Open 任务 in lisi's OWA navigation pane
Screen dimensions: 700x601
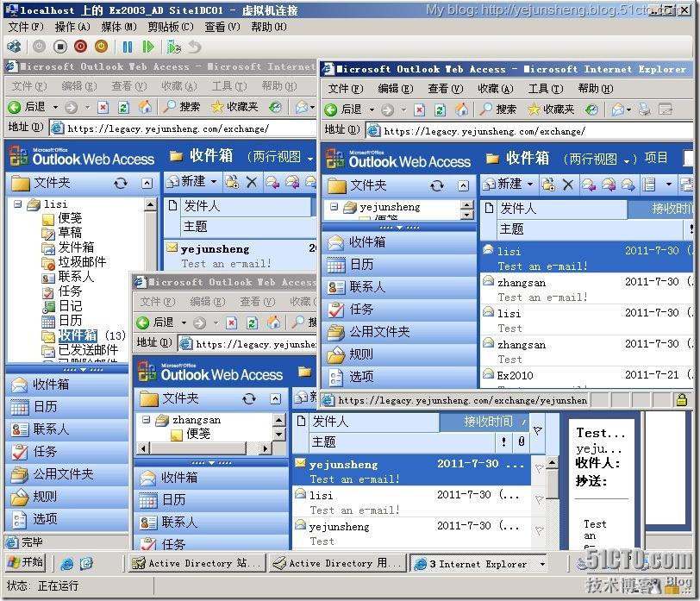[x=67, y=452]
